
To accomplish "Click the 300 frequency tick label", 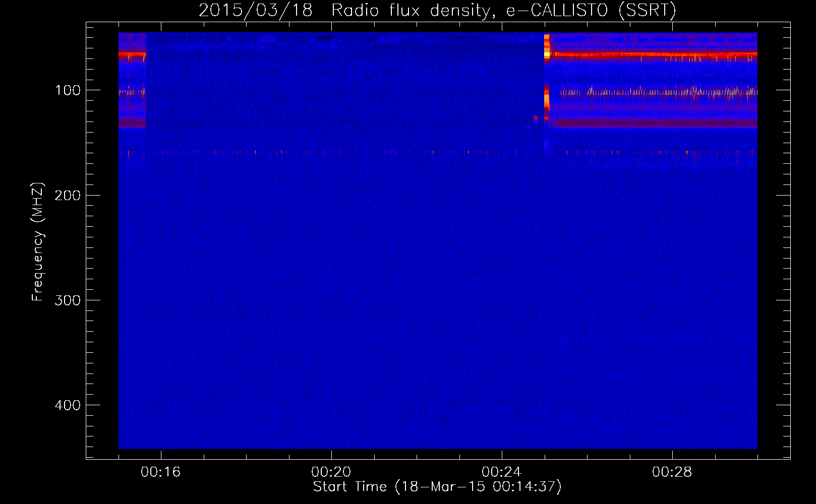I will click(x=68, y=300).
